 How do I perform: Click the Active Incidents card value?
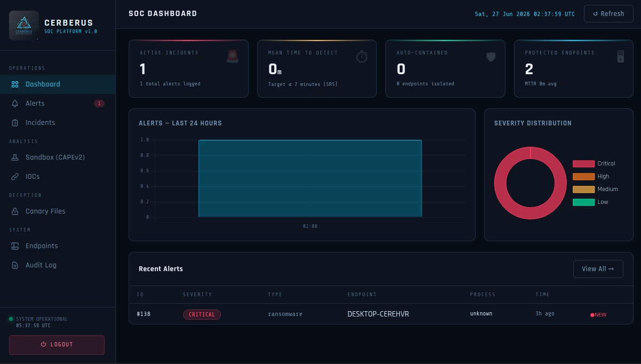[143, 69]
